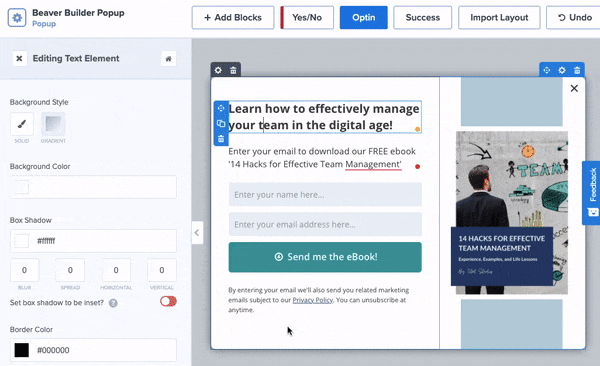Open the popup settings gear icon

coord(17,18)
